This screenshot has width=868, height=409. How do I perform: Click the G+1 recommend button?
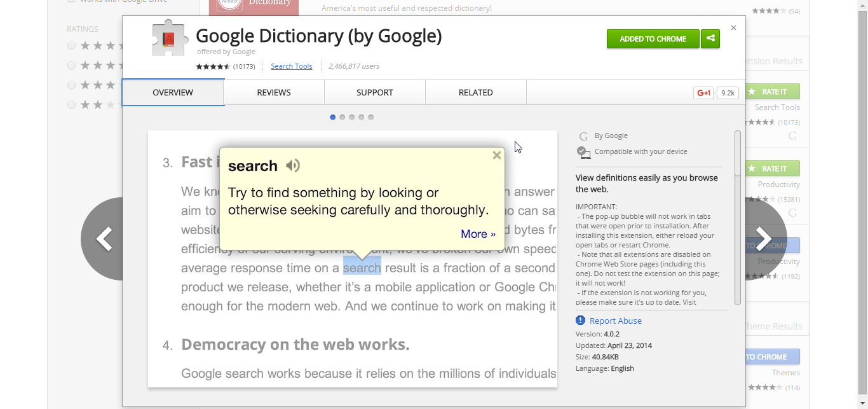click(x=703, y=92)
